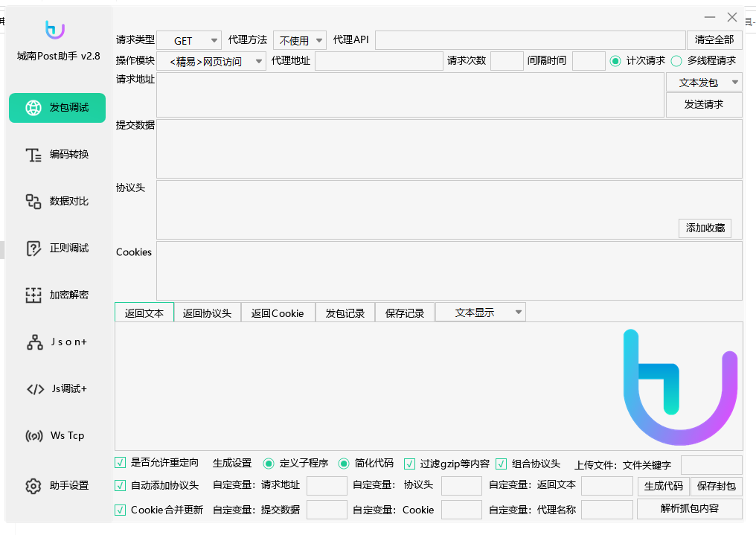Open 助手设置 gear icon
756x535 pixels.
tap(33, 486)
